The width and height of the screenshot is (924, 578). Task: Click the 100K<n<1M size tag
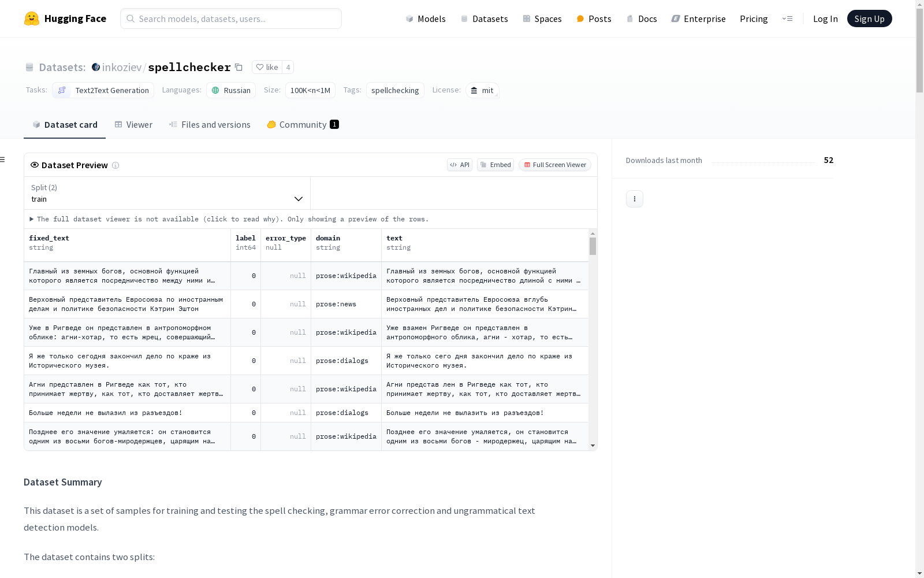click(310, 90)
